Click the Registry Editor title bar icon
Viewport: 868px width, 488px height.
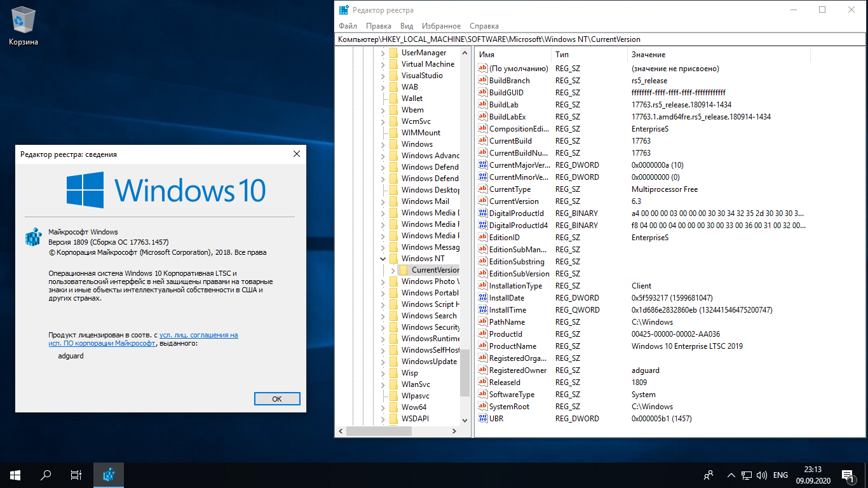pyautogui.click(x=344, y=10)
